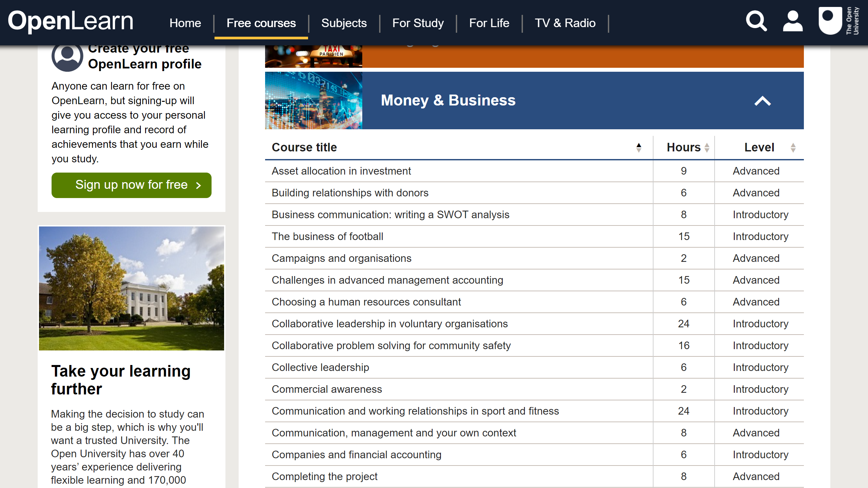Open the search magnifier icon
This screenshot has width=868, height=488.
pyautogui.click(x=756, y=21)
